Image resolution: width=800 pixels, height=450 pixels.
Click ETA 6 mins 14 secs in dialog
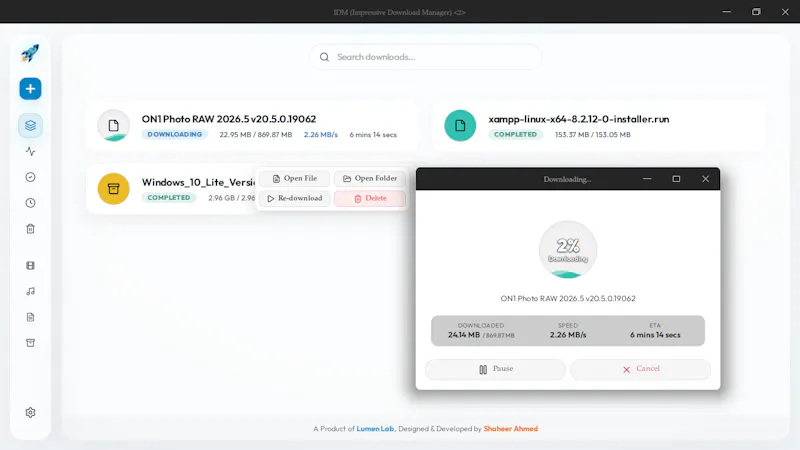click(x=655, y=335)
